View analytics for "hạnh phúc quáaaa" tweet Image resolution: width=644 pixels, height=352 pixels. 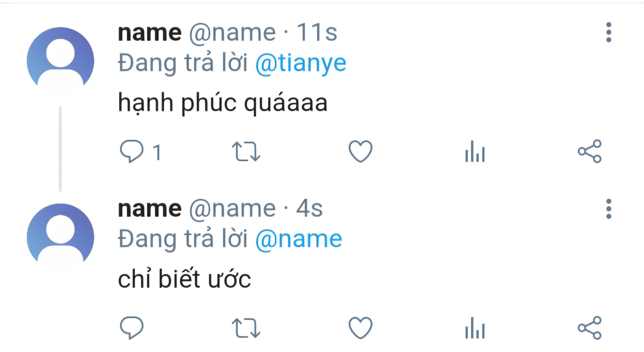[475, 151]
